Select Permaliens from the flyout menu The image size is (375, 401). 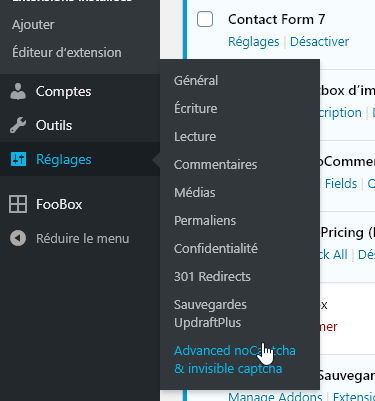tap(205, 221)
